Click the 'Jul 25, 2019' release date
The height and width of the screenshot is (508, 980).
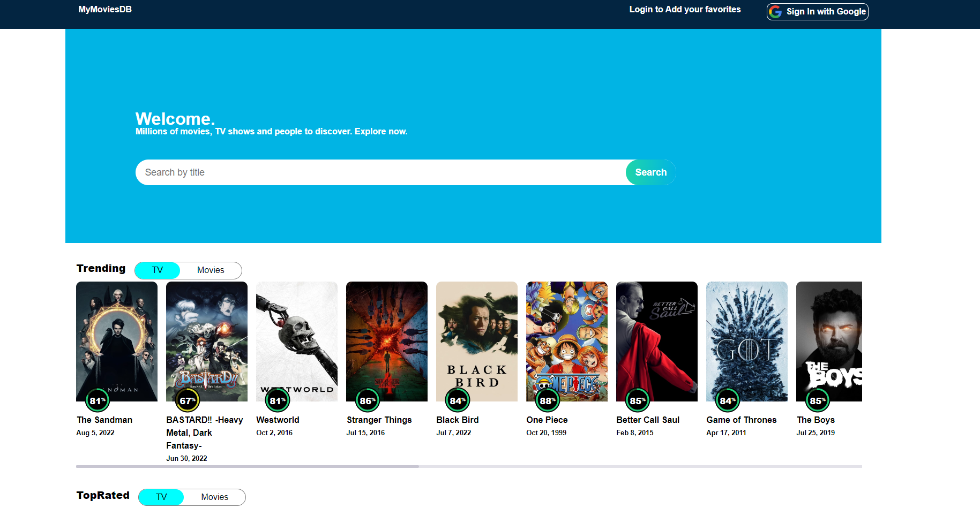coord(816,433)
